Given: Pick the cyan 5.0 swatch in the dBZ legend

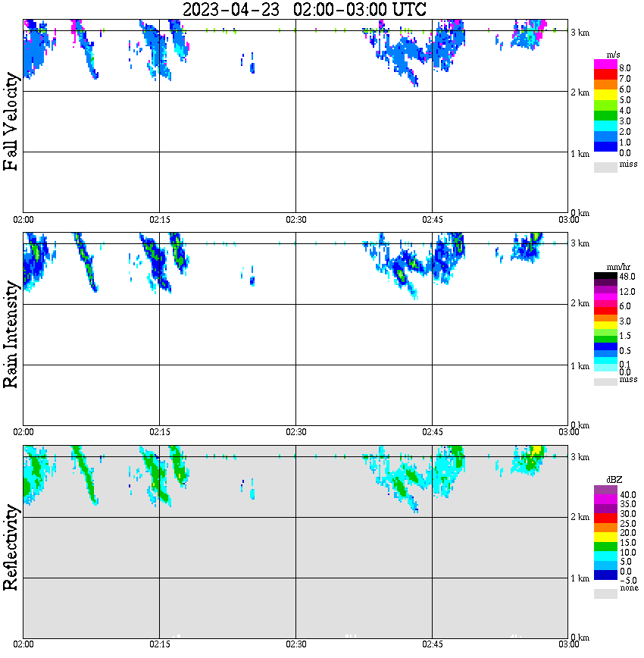Looking at the screenshot, I should coord(605,556).
